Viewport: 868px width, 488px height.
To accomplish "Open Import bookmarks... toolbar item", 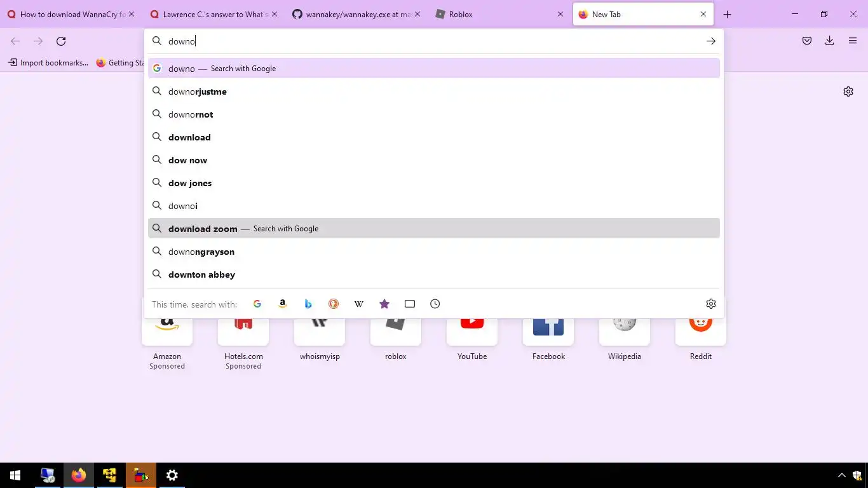I will pos(48,63).
